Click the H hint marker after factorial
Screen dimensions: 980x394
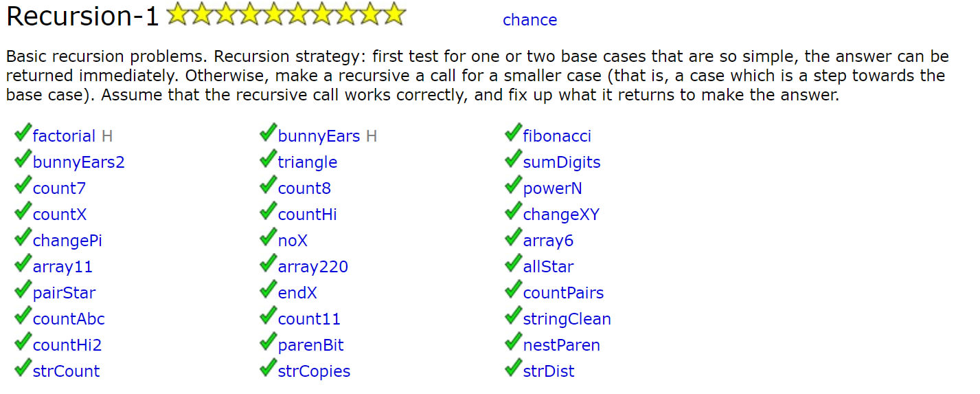click(x=106, y=136)
